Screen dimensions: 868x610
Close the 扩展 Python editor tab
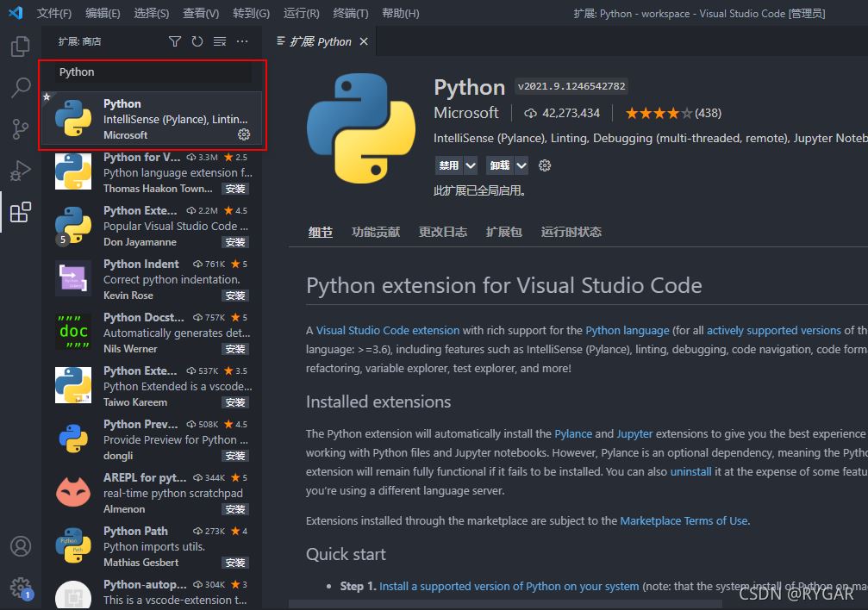(x=364, y=41)
